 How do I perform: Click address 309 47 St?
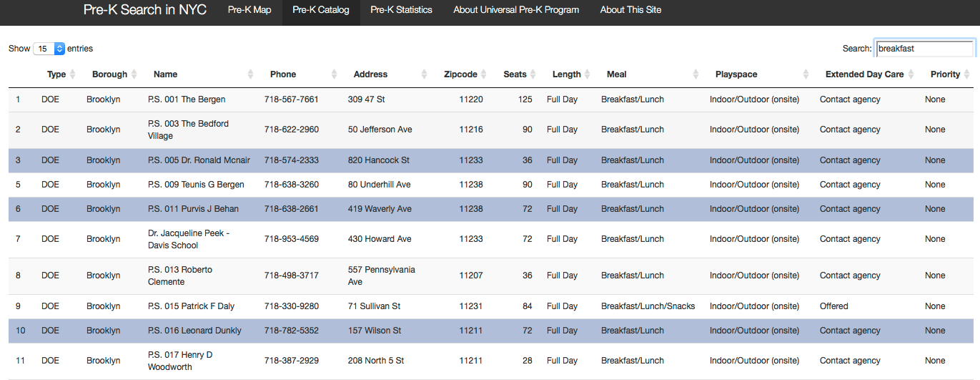click(x=367, y=99)
